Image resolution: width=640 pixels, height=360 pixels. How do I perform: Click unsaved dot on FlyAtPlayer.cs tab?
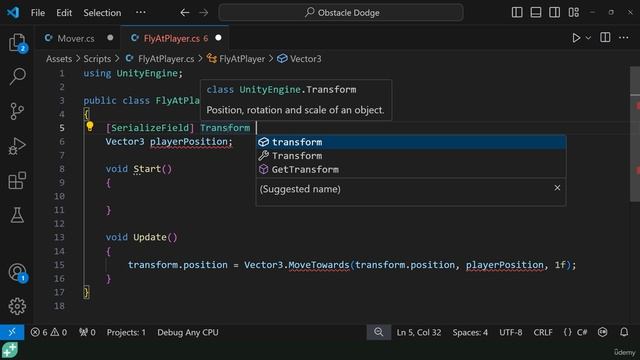click(x=218, y=38)
